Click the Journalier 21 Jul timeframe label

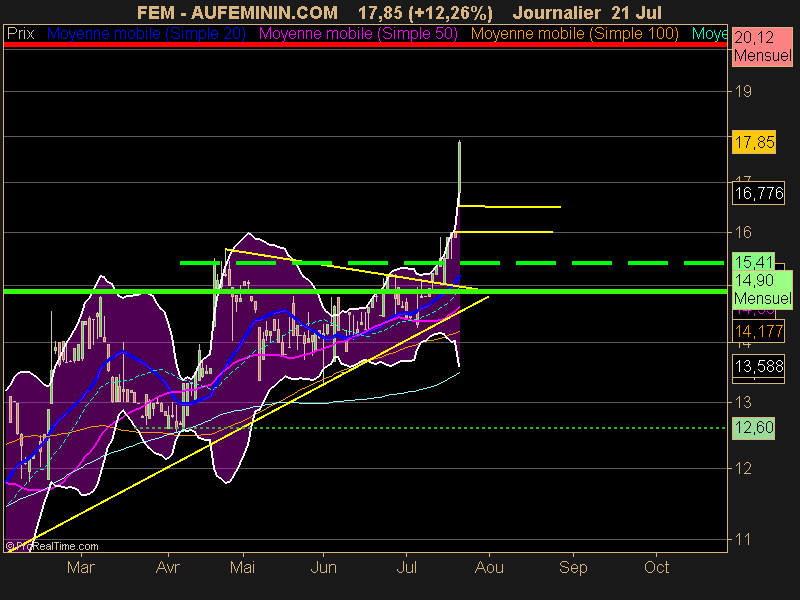(x=587, y=12)
